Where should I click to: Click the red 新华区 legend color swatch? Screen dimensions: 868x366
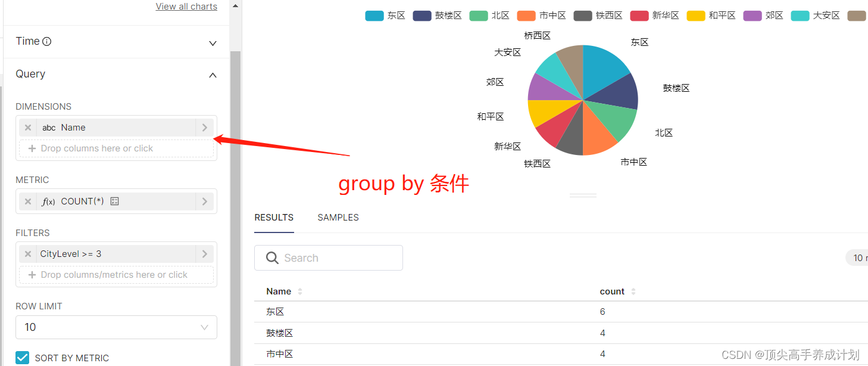pyautogui.click(x=639, y=15)
